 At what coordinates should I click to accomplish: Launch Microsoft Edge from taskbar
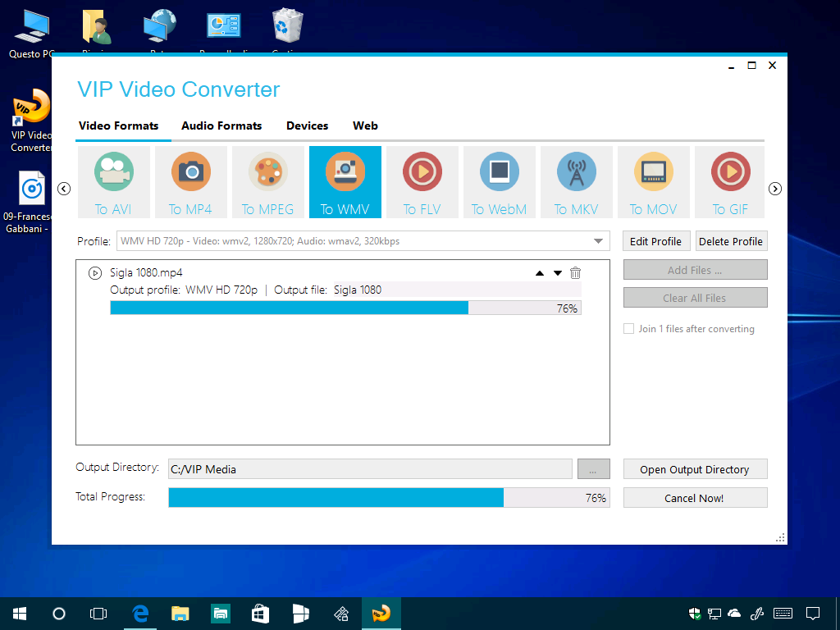140,614
